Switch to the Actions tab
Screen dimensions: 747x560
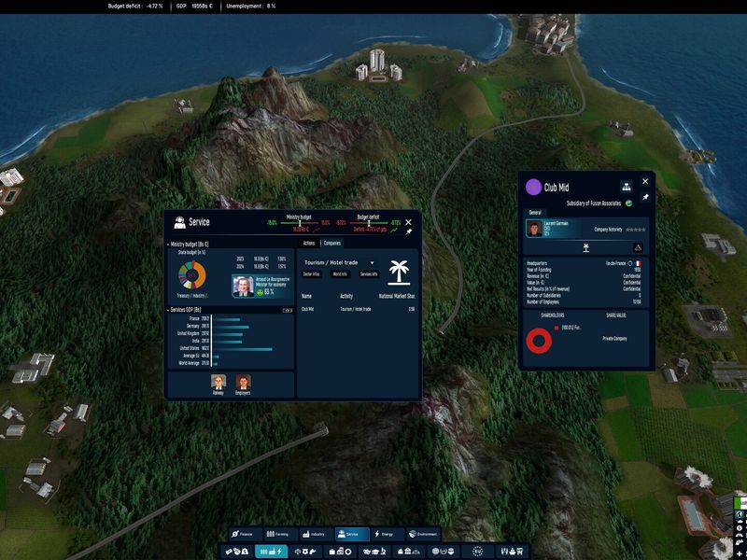click(309, 243)
